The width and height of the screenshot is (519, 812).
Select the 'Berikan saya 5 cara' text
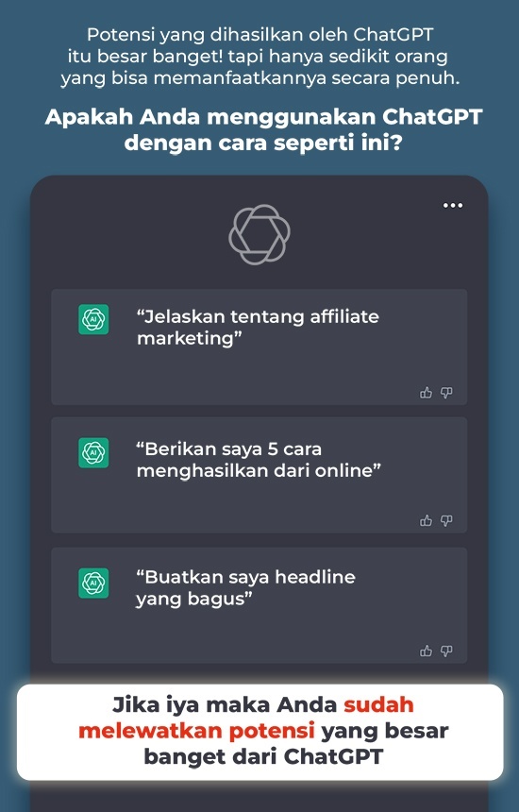point(228,449)
